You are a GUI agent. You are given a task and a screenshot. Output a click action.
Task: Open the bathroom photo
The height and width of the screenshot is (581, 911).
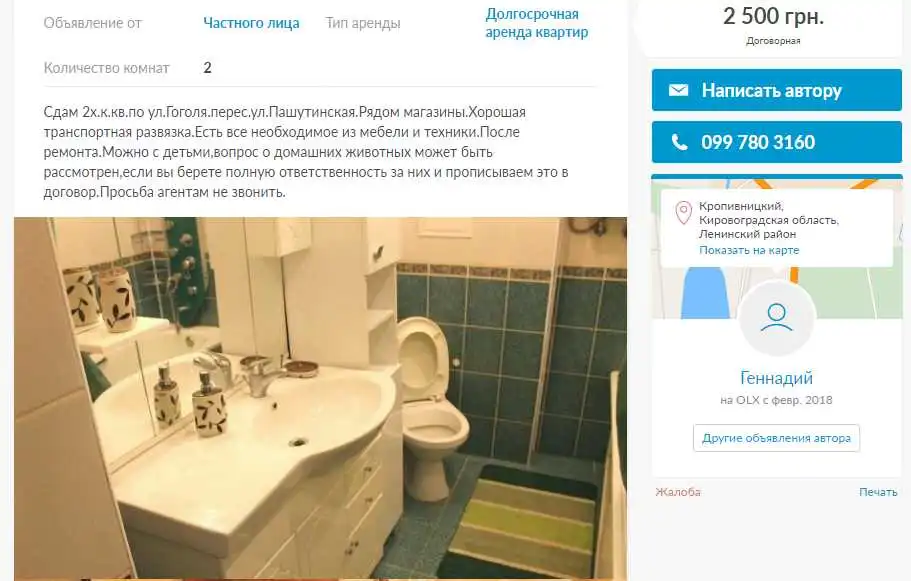(320, 399)
